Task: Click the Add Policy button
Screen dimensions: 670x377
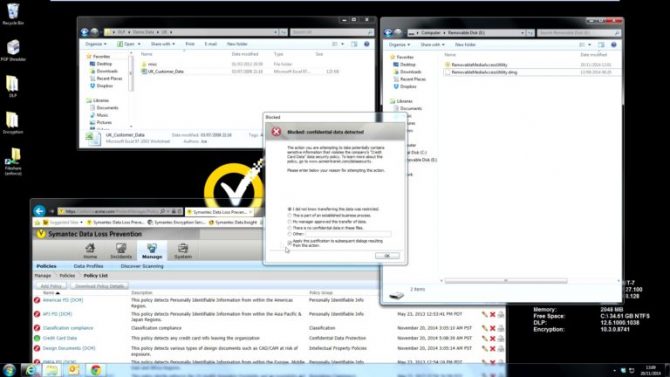Action: (x=51, y=286)
